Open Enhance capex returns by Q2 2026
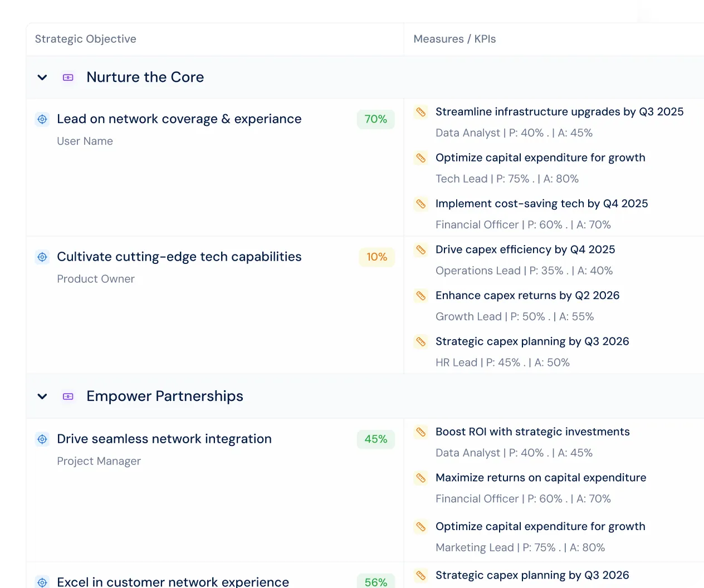 coord(527,296)
